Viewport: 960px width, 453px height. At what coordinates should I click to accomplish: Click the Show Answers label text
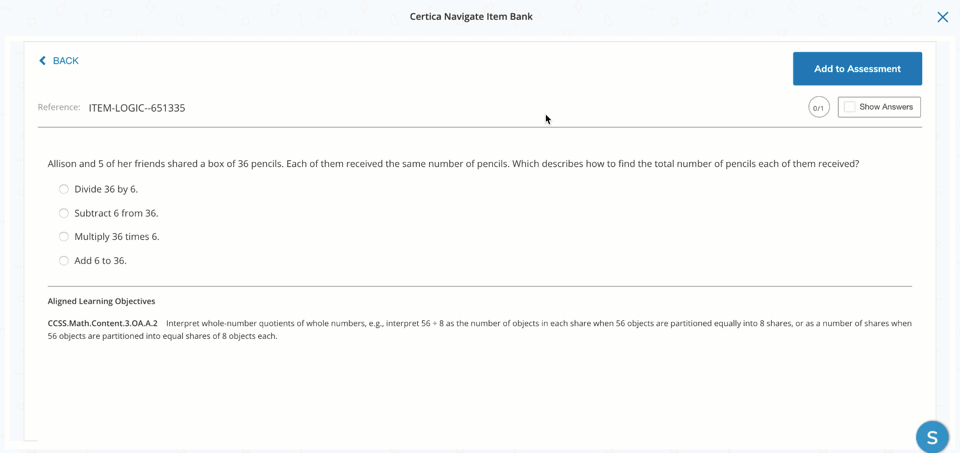(886, 107)
